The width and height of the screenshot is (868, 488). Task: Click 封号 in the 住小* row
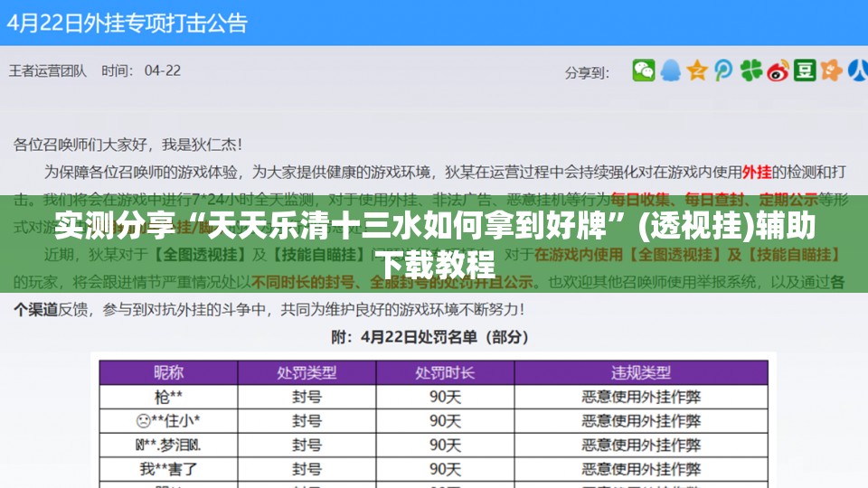point(307,421)
